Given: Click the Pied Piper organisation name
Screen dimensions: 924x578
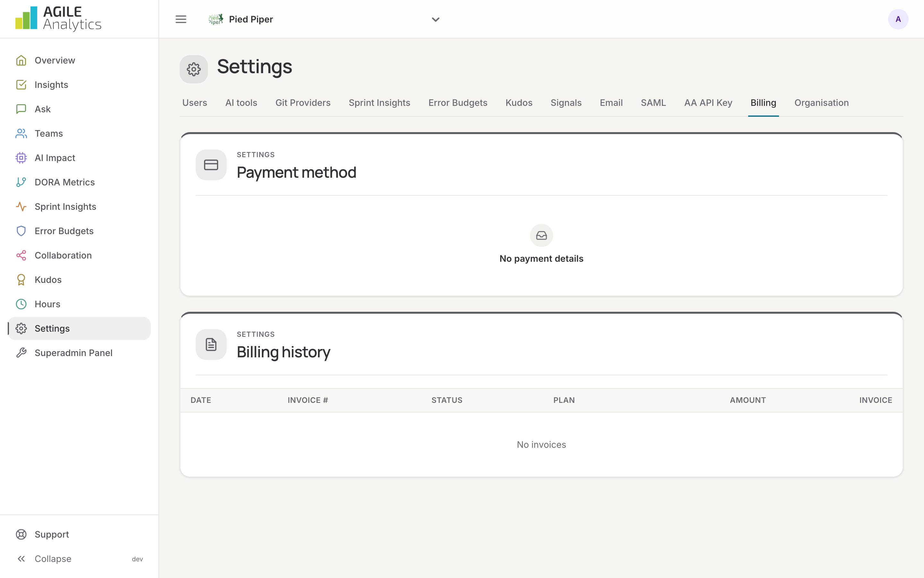Looking at the screenshot, I should click(251, 19).
